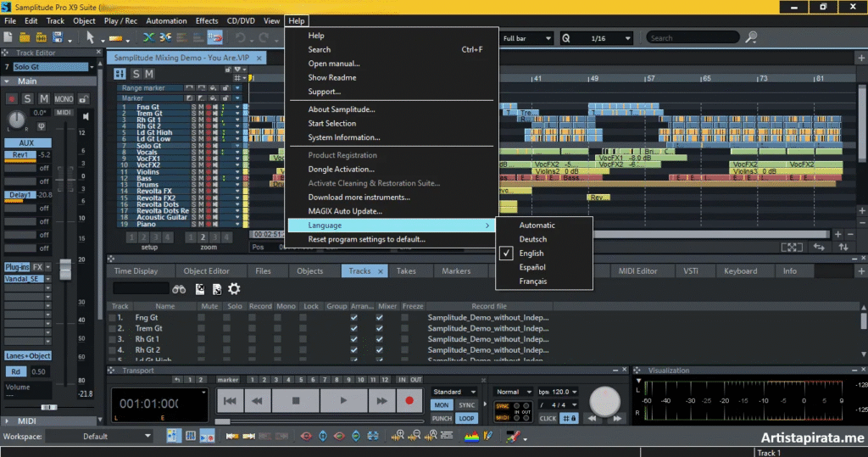Click the Play button in Transport
The width and height of the screenshot is (868, 457).
tap(343, 400)
